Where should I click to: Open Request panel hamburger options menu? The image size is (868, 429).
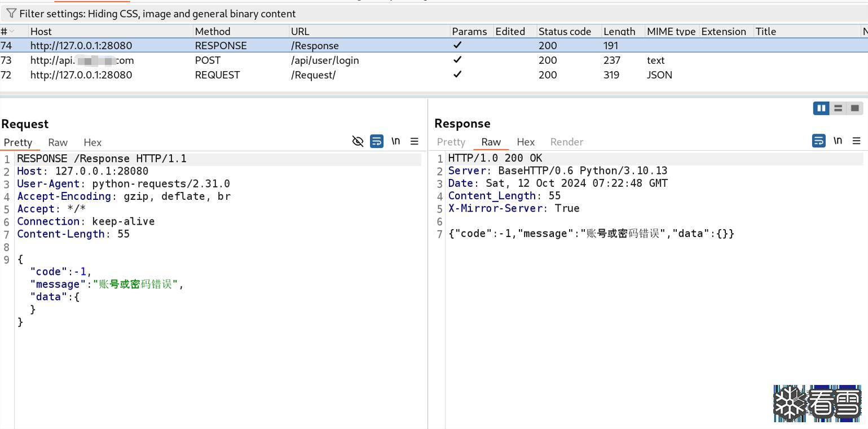click(415, 141)
